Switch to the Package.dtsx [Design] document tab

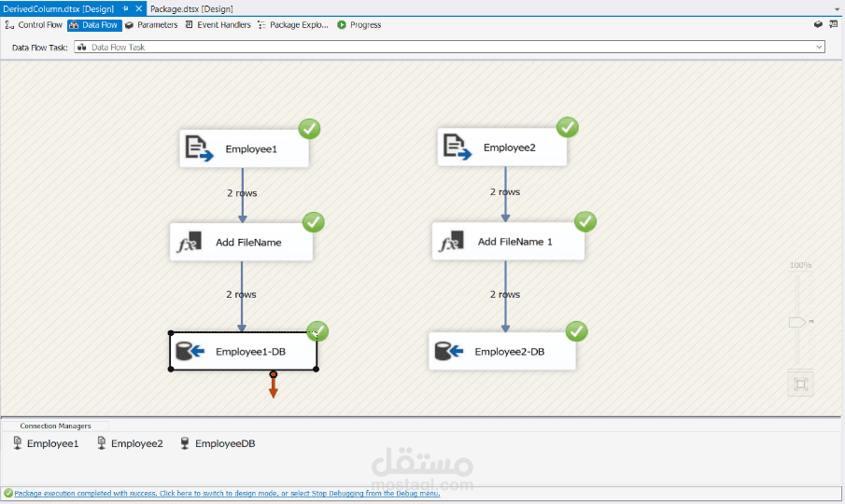(191, 8)
